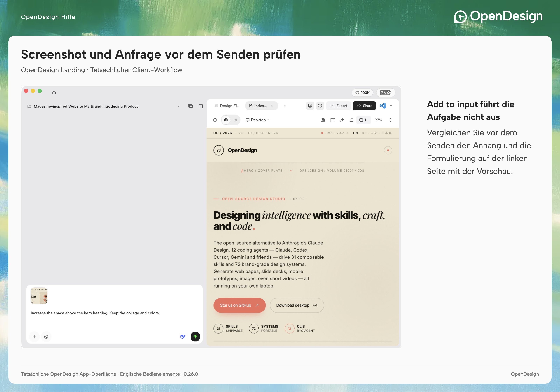Screen dimensions: 560x392
Task: Click the Share button
Action: 364,106
